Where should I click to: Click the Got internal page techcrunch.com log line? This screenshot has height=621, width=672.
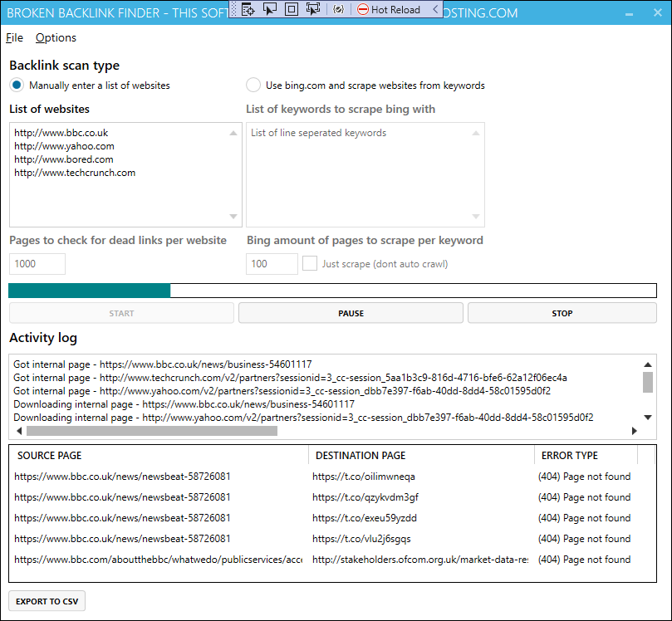point(290,377)
